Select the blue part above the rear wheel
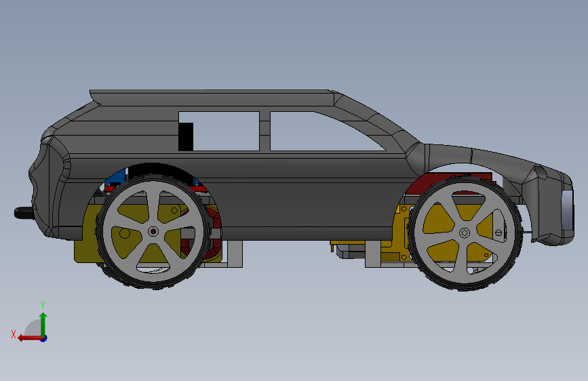 click(x=115, y=179)
